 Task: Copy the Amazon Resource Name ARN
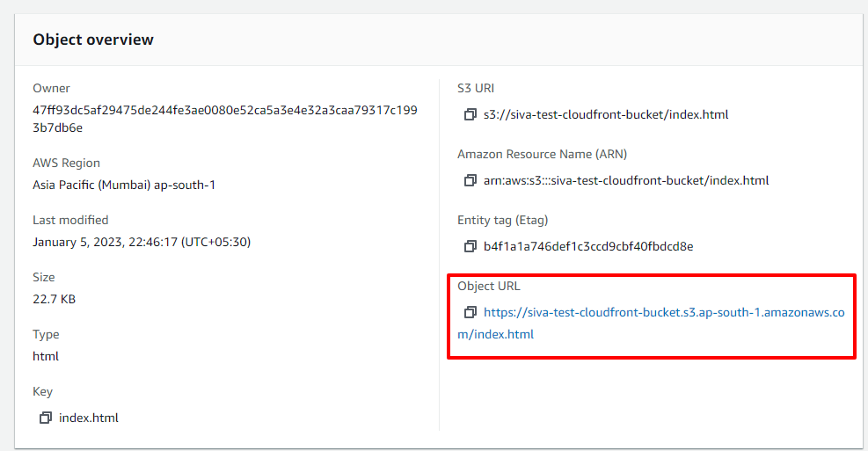click(x=470, y=180)
